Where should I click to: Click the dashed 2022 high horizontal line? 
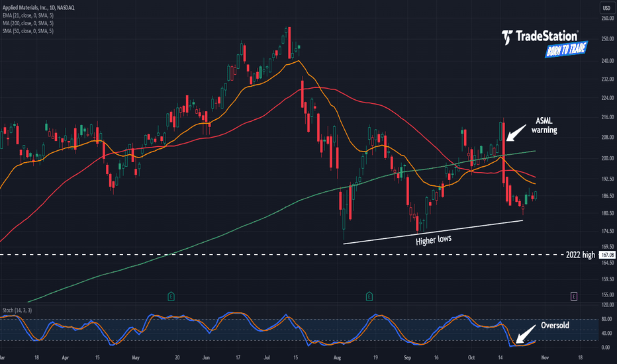[x=281, y=255]
